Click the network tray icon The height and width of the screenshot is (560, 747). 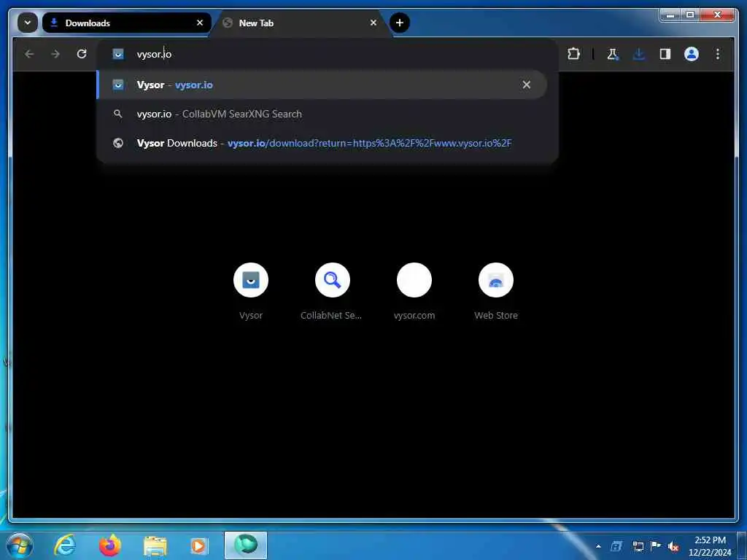(x=638, y=546)
